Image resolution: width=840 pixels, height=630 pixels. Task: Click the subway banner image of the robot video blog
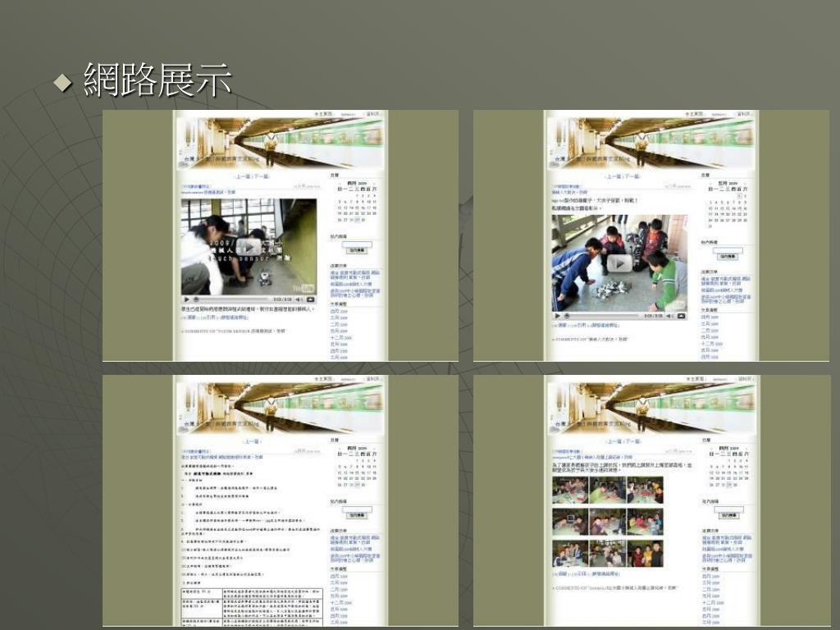(x=281, y=141)
